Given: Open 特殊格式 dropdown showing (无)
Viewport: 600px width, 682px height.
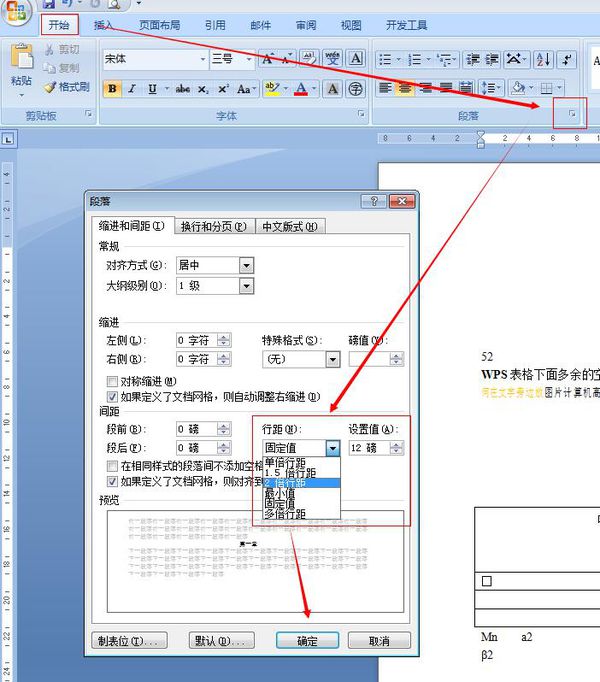Looking at the screenshot, I should click(333, 359).
